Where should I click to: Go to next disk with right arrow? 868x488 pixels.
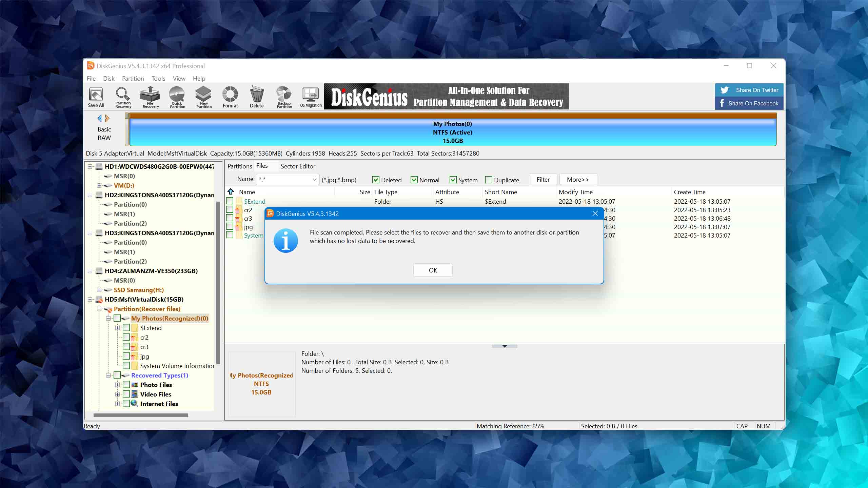coord(107,118)
